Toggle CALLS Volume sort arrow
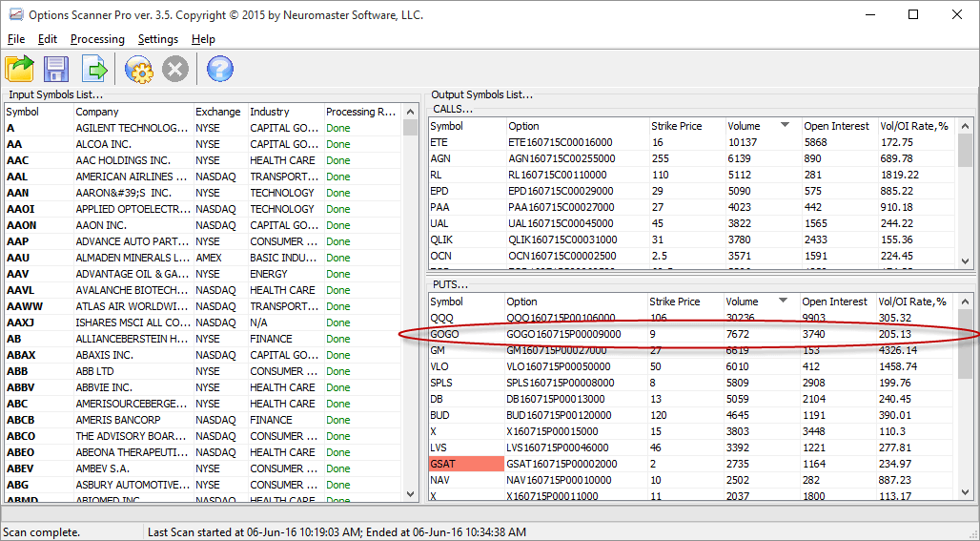980x541 pixels. click(785, 125)
